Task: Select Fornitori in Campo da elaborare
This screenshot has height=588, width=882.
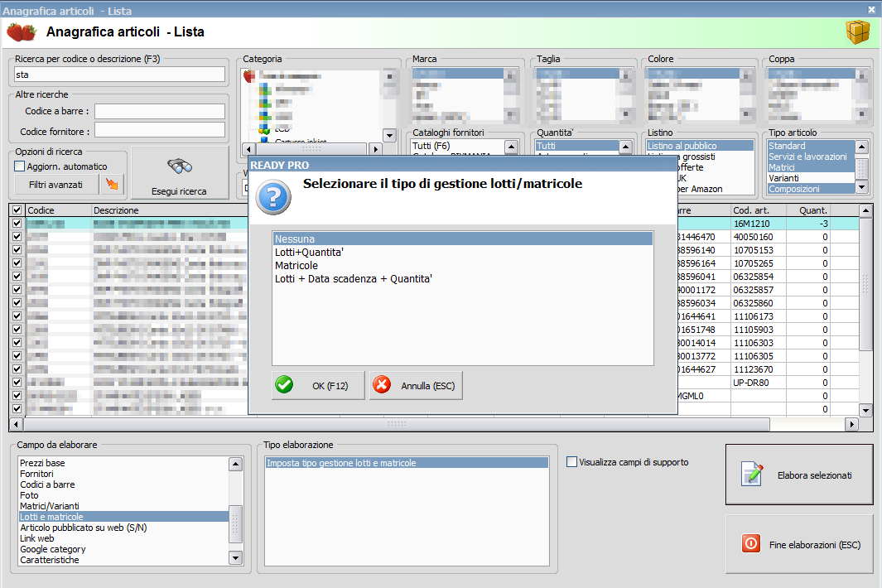Action: pos(123,474)
